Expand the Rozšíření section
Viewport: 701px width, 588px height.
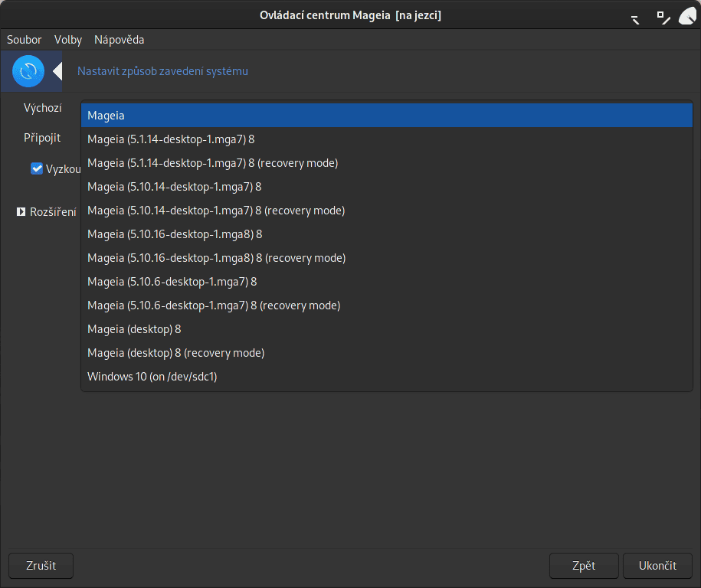coord(21,212)
